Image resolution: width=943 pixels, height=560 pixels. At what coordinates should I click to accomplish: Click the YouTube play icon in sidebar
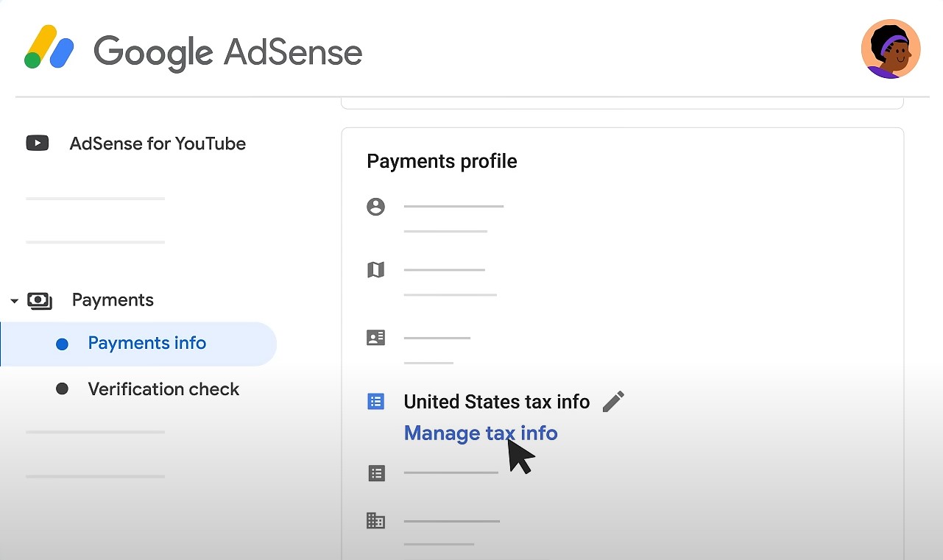point(38,143)
